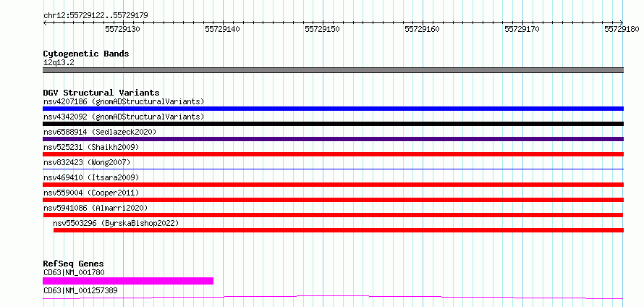This screenshot has height=307, width=644.
Task: Click the nsv469410 Itsara2009 label
Action: [91, 177]
